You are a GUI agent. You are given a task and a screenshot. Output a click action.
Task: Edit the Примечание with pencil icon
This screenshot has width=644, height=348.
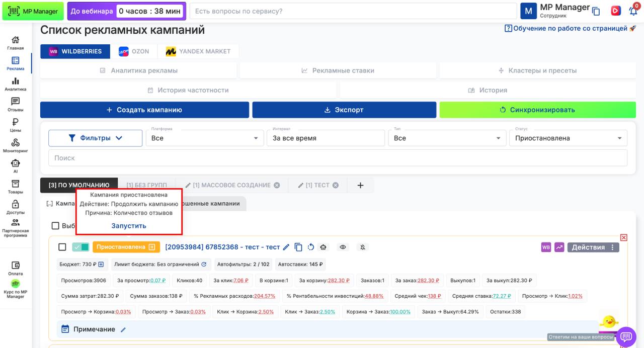click(x=123, y=329)
